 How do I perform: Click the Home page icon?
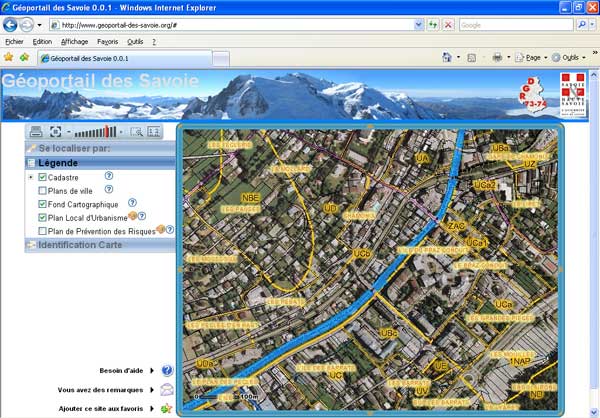point(447,57)
